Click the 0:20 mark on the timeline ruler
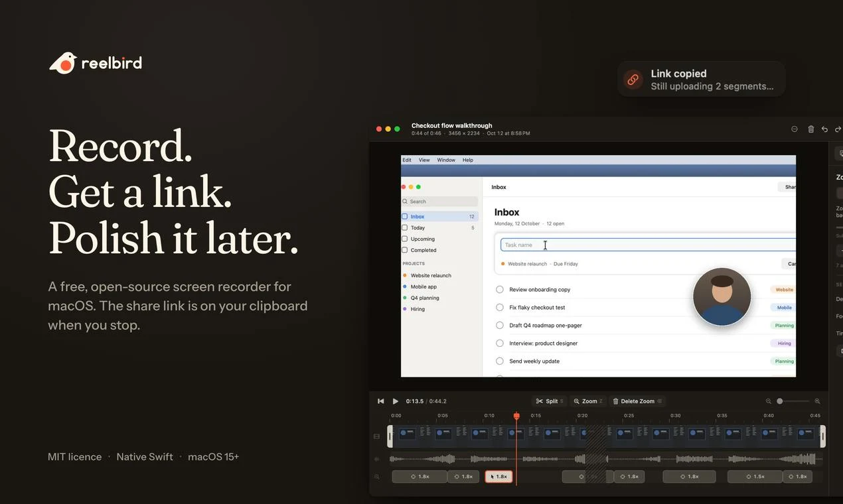 [x=582, y=416]
